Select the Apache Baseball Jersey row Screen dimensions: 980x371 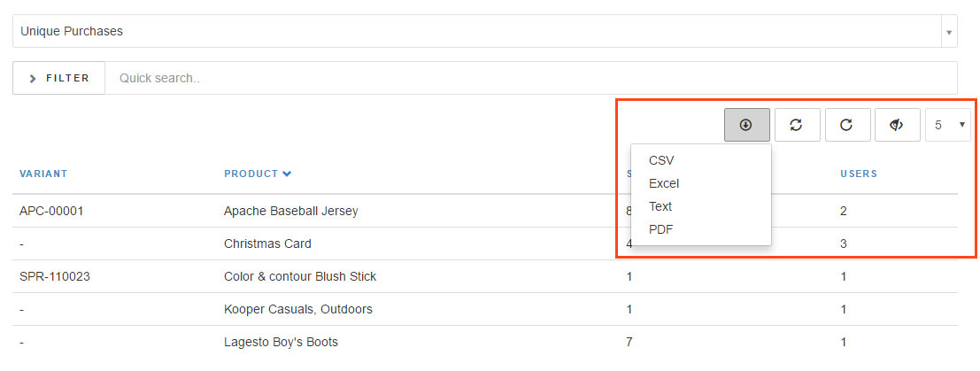point(485,211)
